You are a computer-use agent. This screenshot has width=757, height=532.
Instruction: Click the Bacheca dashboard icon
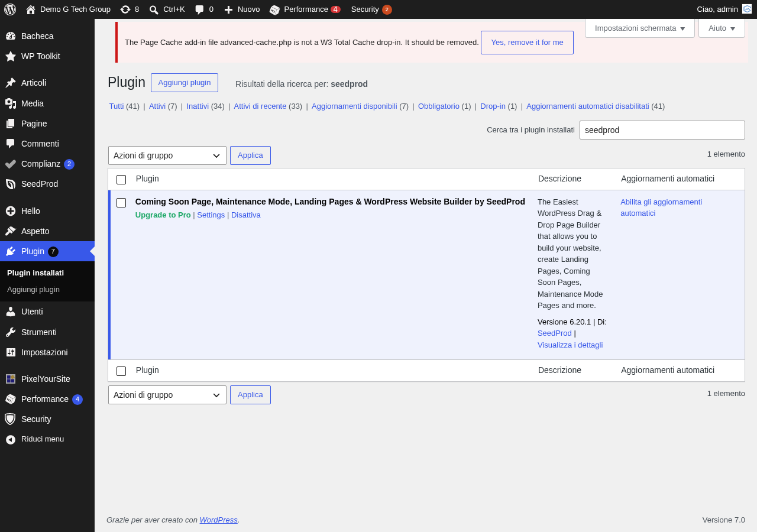point(11,36)
